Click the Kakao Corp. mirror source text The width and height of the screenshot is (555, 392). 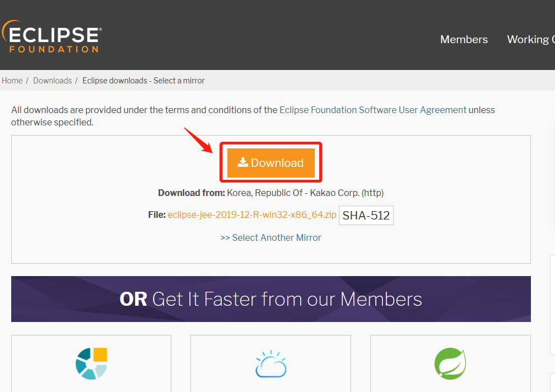(305, 193)
